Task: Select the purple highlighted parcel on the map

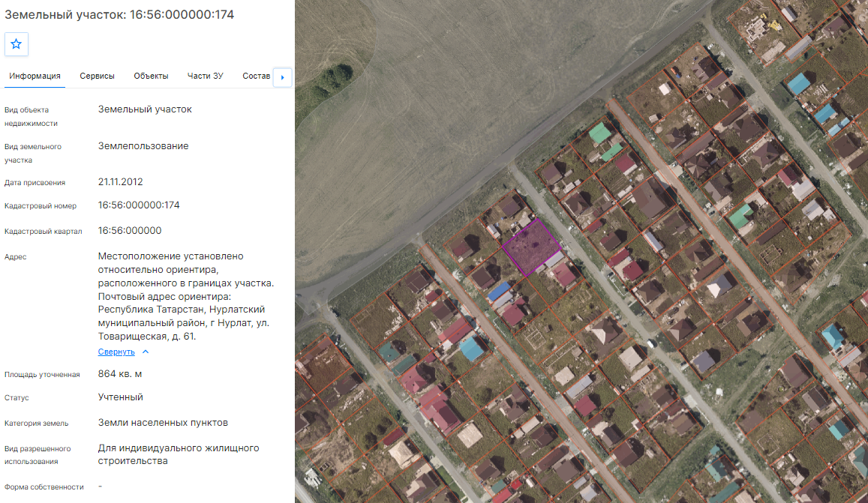Action: tap(531, 247)
